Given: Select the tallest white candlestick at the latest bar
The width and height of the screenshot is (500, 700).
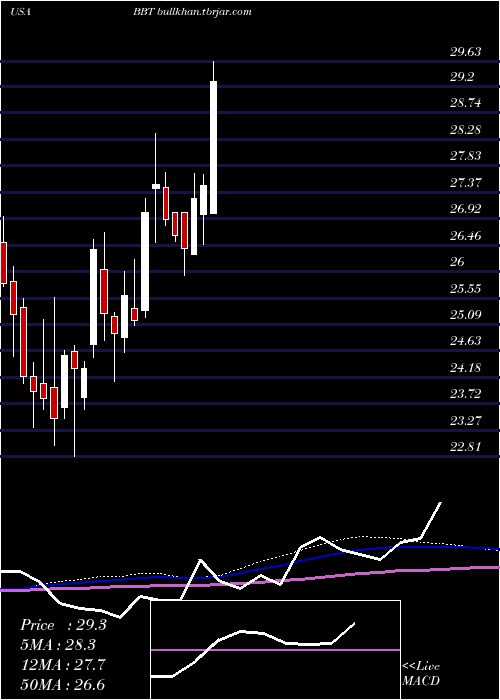Looking at the screenshot, I should point(213,147).
